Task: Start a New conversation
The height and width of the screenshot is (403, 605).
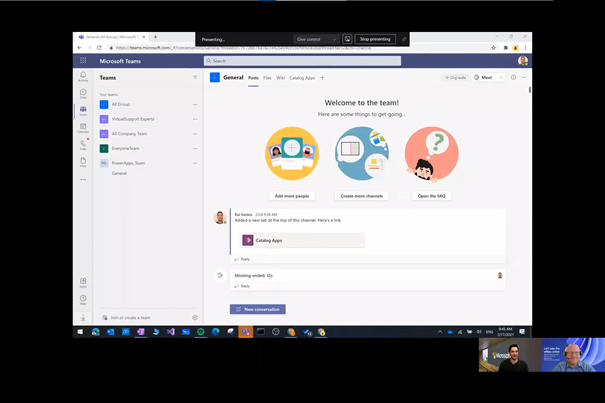Action: click(x=258, y=309)
